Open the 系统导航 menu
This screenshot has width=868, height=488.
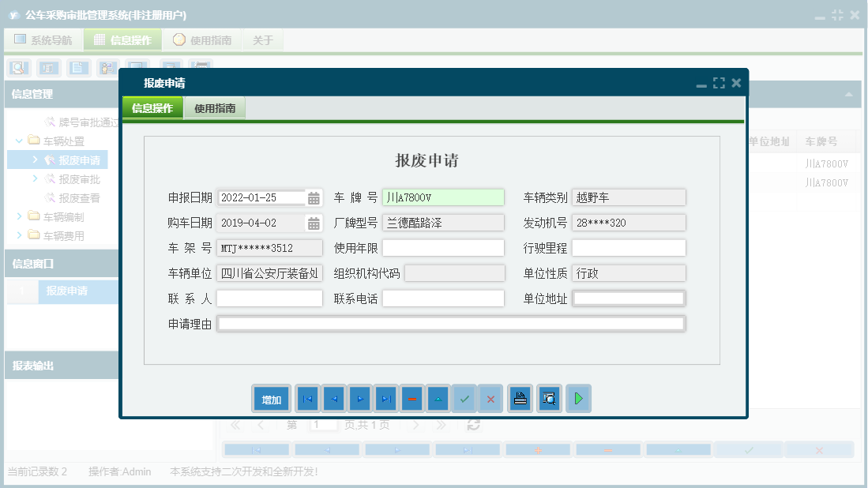tap(43, 39)
